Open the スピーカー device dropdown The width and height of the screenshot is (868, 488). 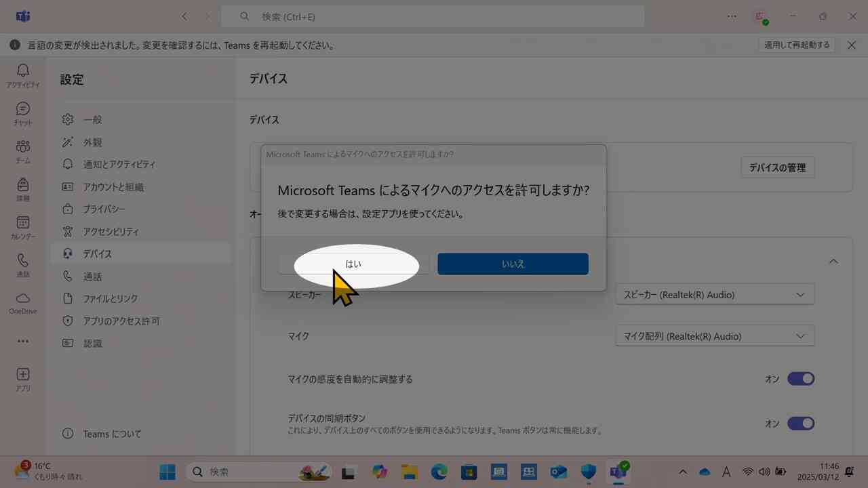tap(714, 294)
